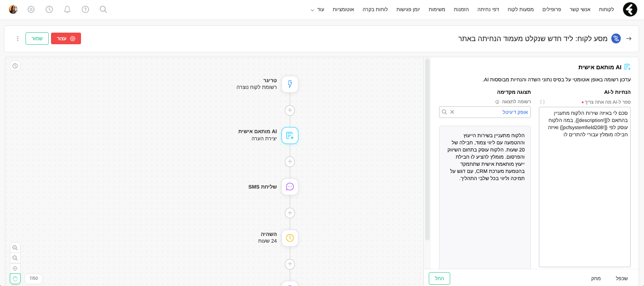Save the journey with שמור
This screenshot has height=286, width=644.
pyautogui.click(x=37, y=38)
